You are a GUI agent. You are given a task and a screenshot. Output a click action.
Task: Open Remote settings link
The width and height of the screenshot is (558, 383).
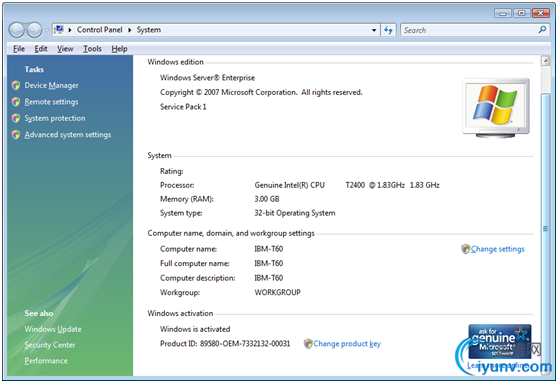(x=51, y=102)
